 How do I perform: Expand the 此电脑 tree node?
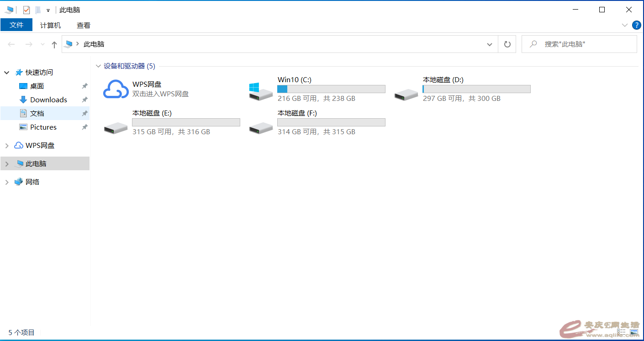[7, 164]
